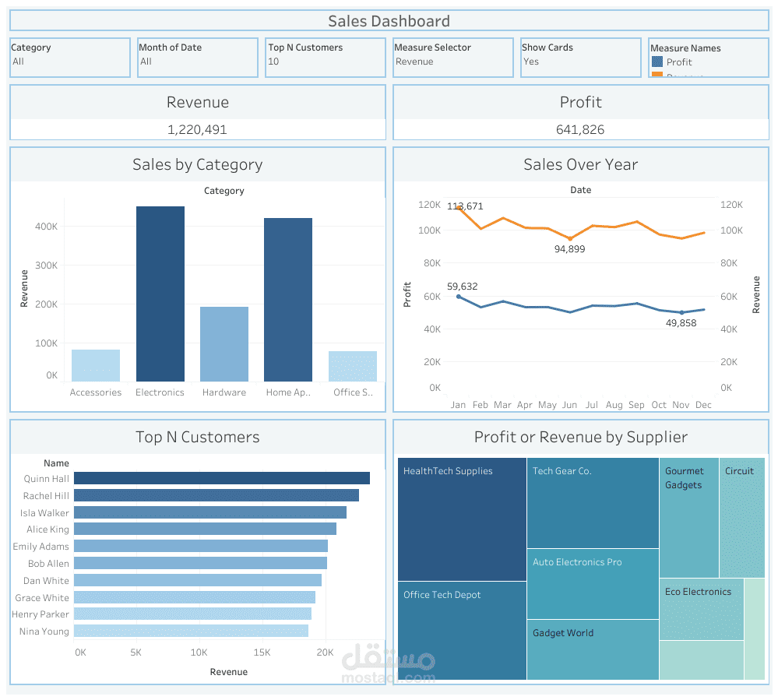Screen dimensions: 778x700
Task: Click the Gourmet Gadgets treemap tile
Action: [x=689, y=518]
